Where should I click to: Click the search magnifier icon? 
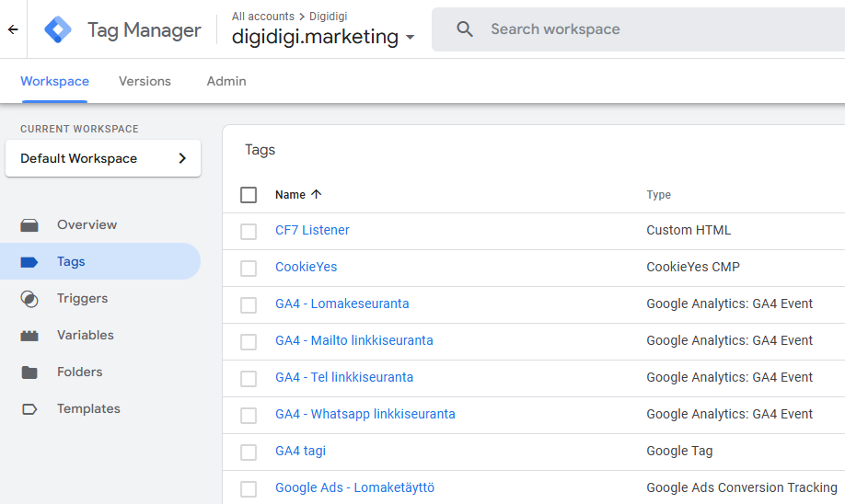tap(465, 29)
